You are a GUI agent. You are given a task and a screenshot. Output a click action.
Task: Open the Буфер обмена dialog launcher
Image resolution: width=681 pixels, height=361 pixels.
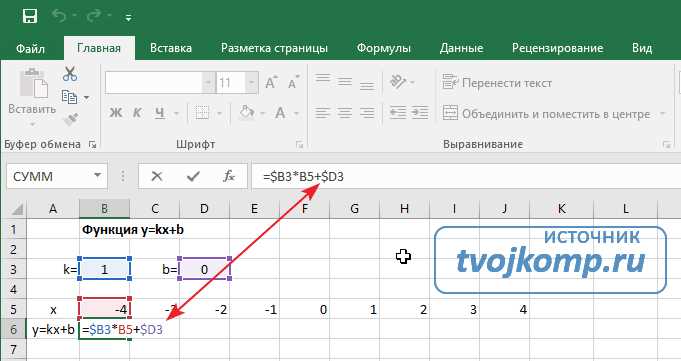click(x=92, y=144)
